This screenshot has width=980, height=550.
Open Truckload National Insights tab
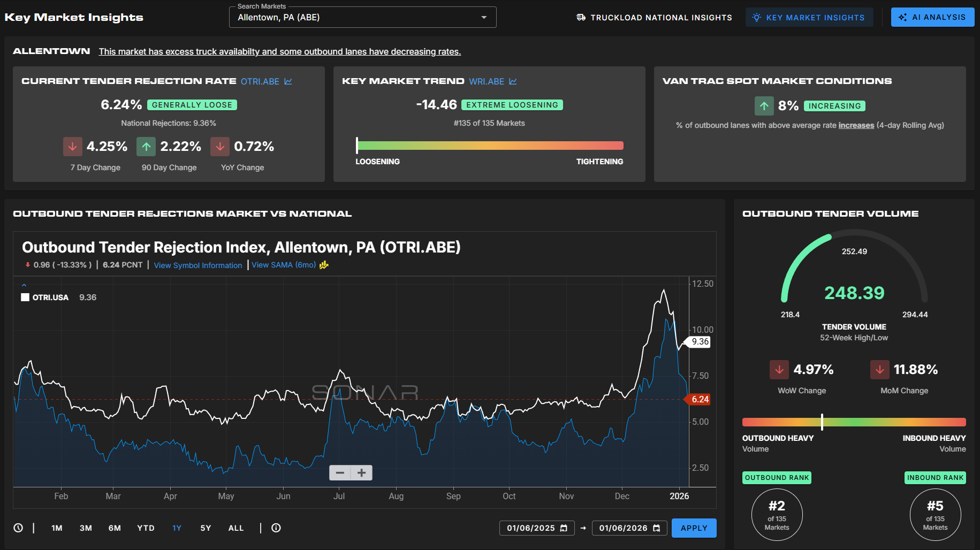pyautogui.click(x=654, y=18)
